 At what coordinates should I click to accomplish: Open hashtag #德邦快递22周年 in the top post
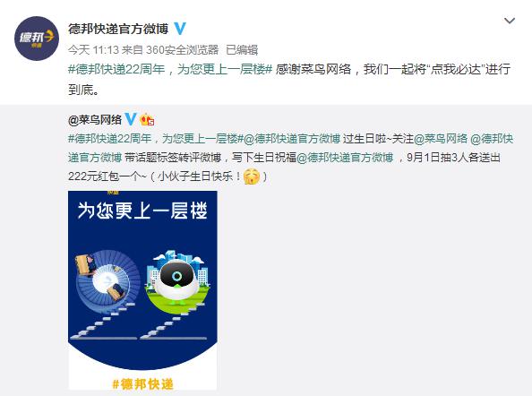170,69
